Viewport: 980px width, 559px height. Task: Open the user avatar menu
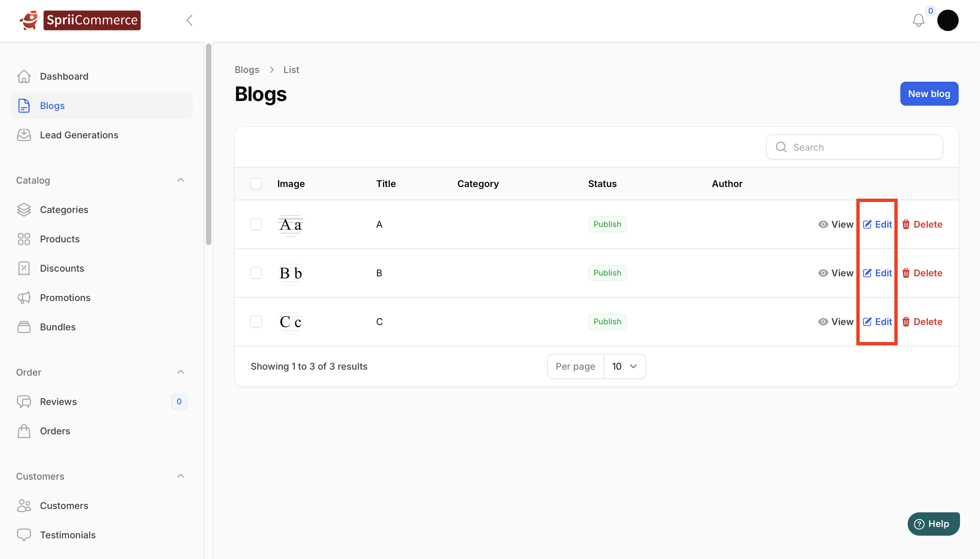pyautogui.click(x=947, y=20)
